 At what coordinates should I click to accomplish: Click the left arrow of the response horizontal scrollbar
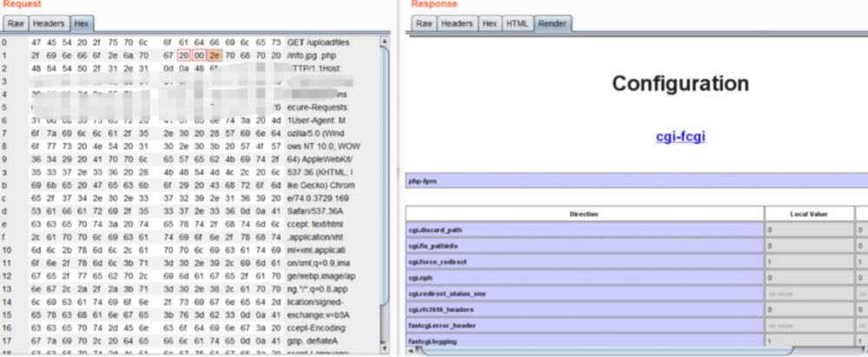tap(411, 351)
